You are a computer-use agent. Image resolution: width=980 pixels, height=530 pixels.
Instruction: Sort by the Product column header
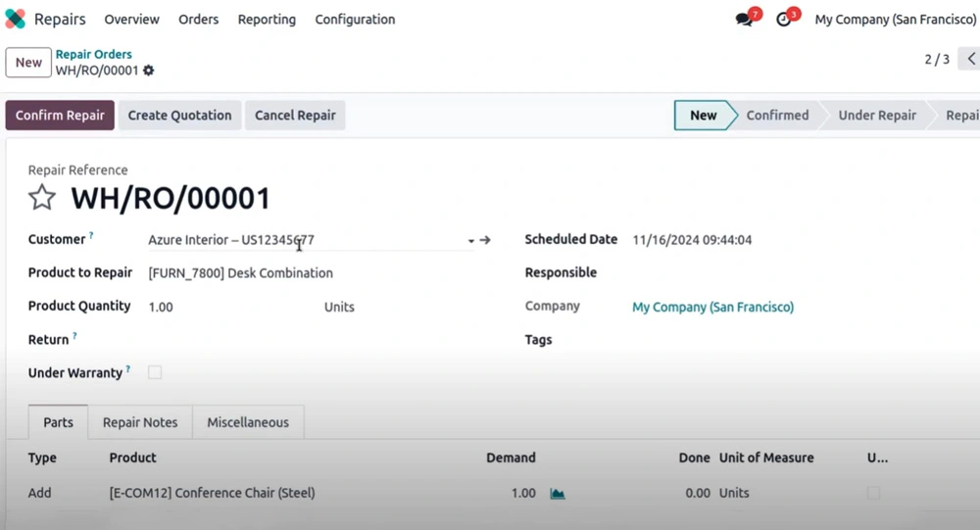tap(132, 458)
